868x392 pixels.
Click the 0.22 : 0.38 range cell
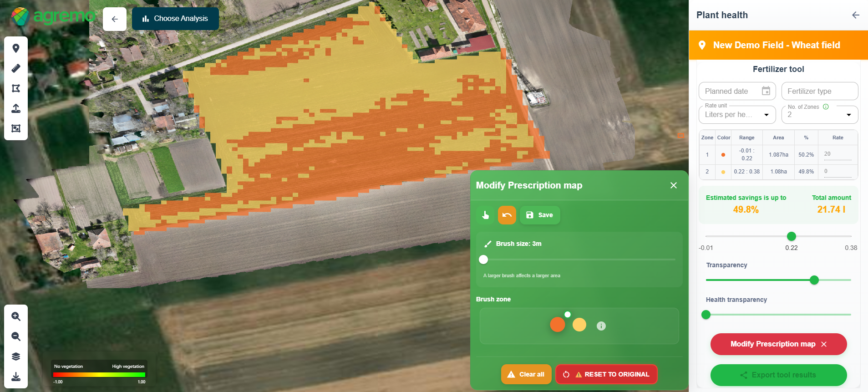746,172
